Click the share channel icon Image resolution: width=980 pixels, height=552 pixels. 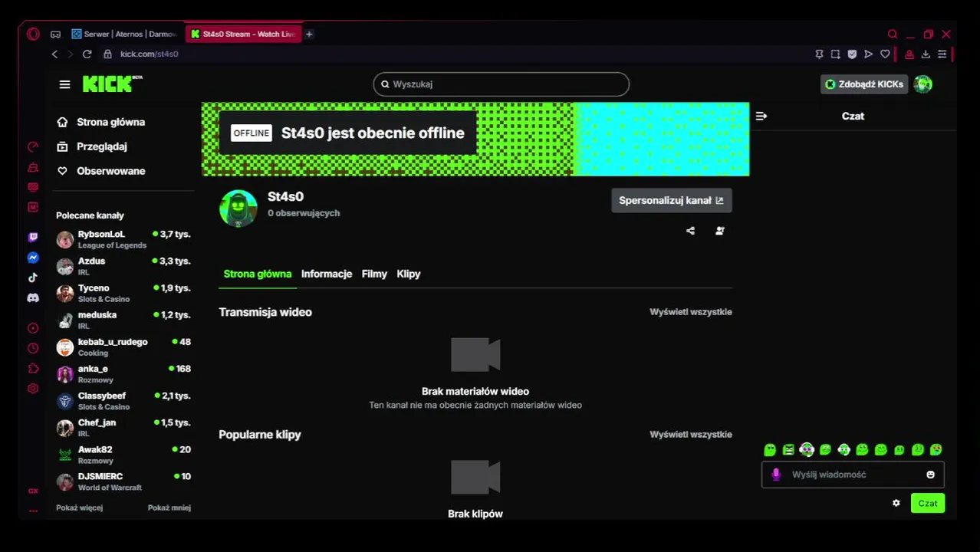[x=690, y=231]
